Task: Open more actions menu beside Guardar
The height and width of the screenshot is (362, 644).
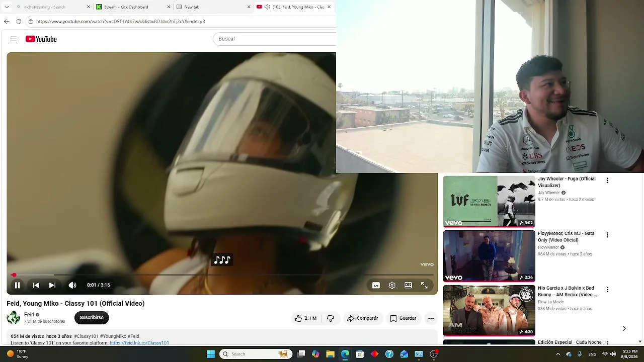Action: point(431,318)
